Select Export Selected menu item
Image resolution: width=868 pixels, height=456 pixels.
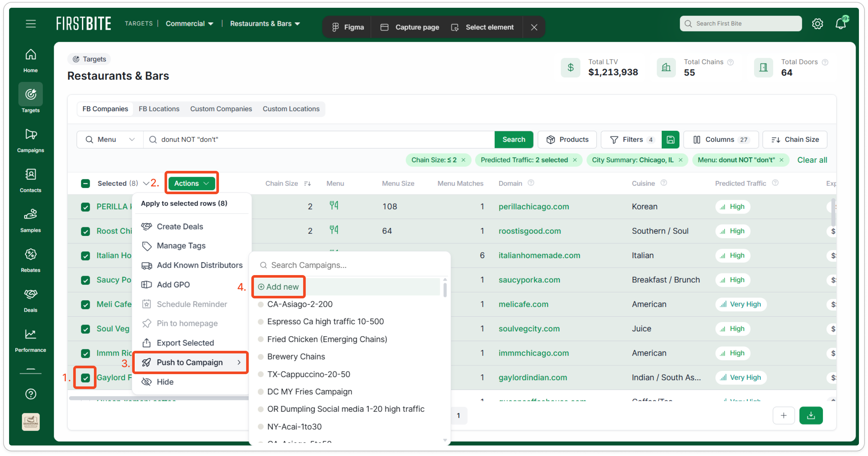coord(191,343)
